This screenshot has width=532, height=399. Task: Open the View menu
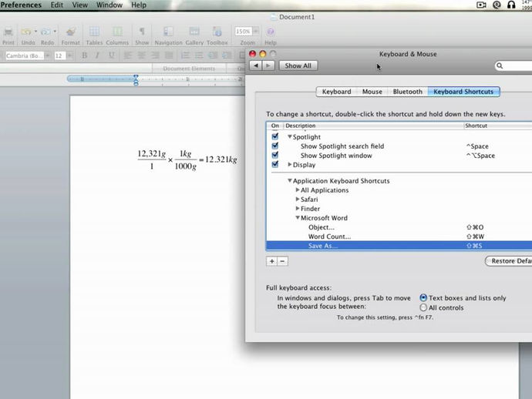click(x=79, y=5)
